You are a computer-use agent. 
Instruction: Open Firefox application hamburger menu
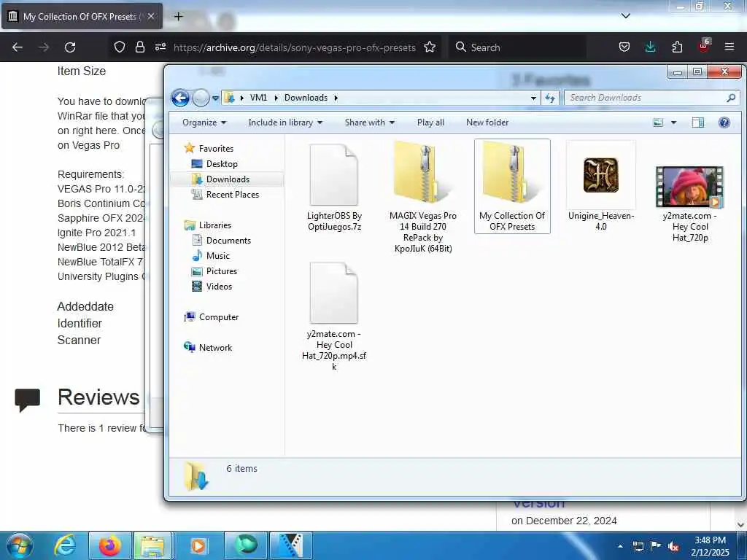[x=729, y=47]
